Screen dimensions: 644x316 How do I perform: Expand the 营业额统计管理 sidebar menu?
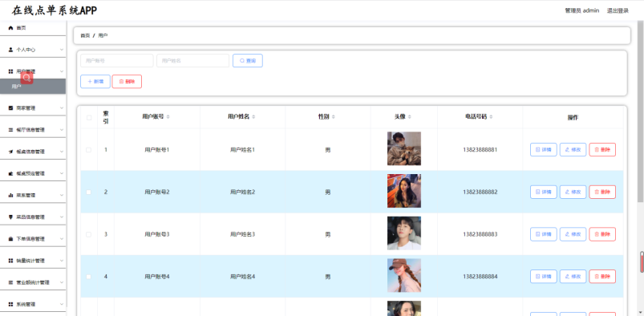33,282
